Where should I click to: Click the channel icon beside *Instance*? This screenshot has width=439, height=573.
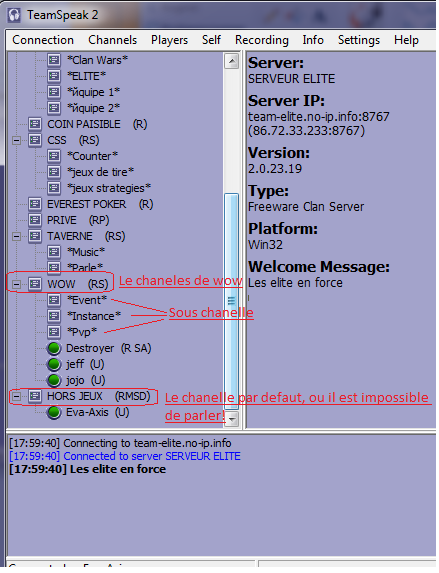(54, 316)
